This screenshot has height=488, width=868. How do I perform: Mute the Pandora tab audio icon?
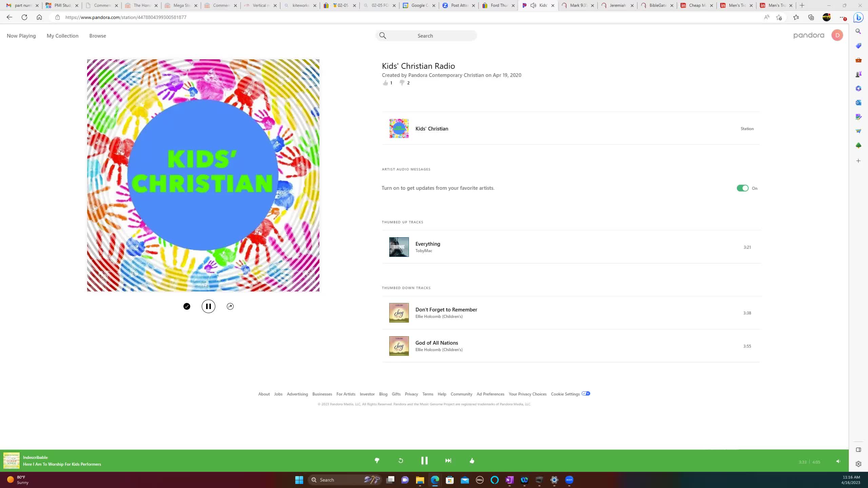[533, 5]
